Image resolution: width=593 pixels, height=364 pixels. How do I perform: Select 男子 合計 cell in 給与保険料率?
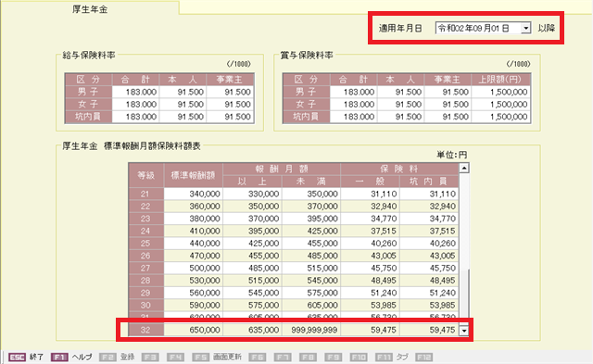(x=136, y=92)
